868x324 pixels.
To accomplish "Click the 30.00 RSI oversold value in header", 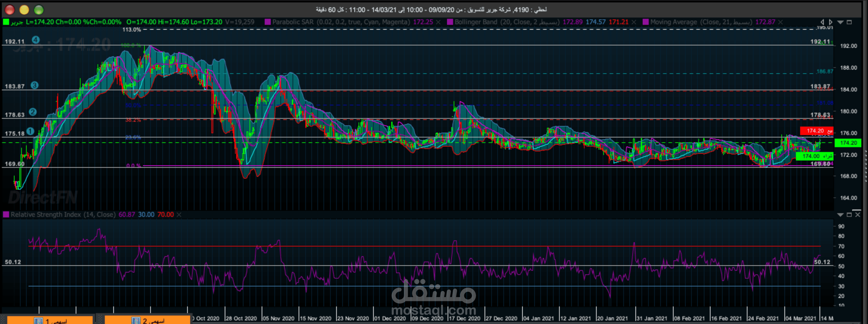I will pyautogui.click(x=146, y=215).
